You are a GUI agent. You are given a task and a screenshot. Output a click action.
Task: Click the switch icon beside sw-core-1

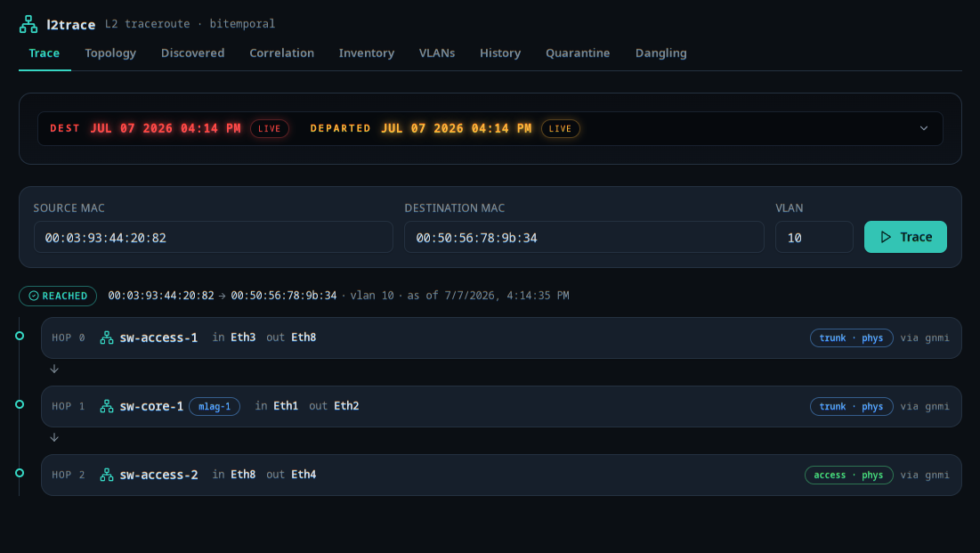click(x=107, y=407)
